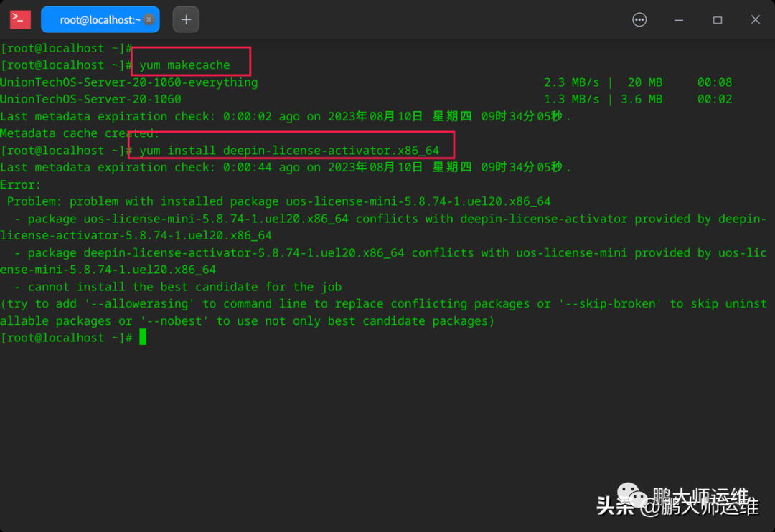Click the '3.6 MB' size value
This screenshot has width=775, height=532.
[x=642, y=99]
